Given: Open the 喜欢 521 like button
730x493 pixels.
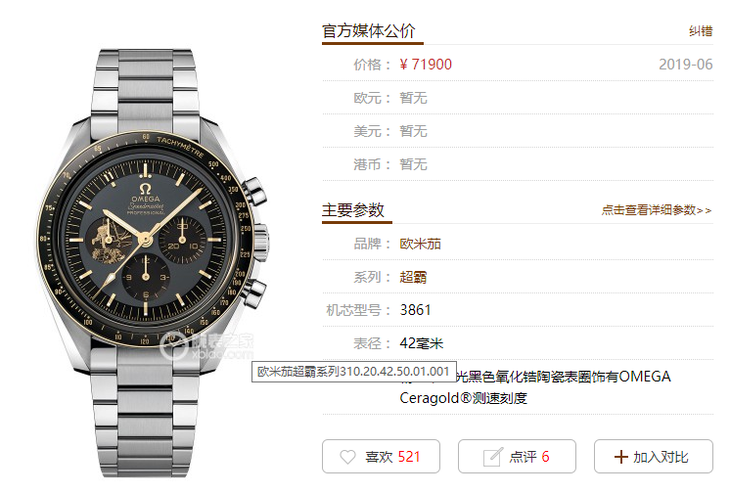Looking at the screenshot, I should tap(381, 456).
